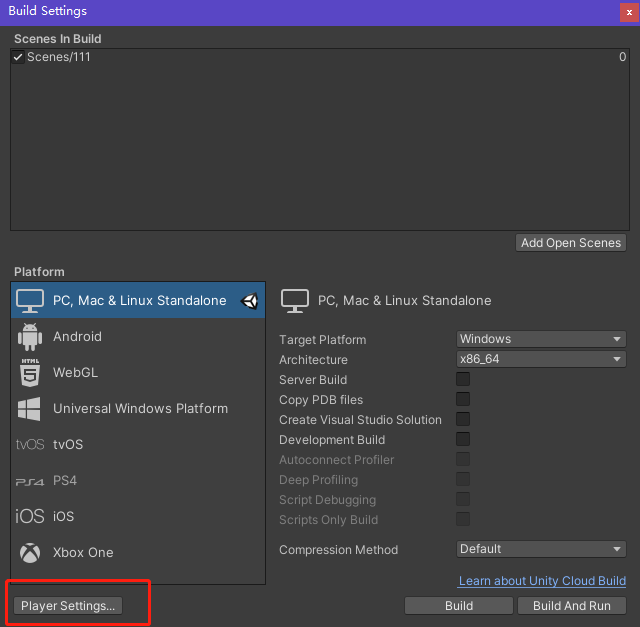Click the Add Open Scenes button

tap(571, 243)
